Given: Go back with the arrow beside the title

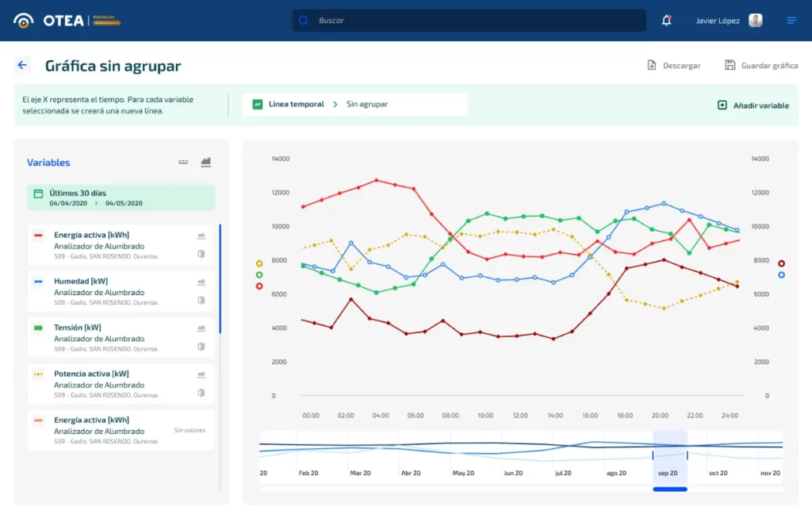Looking at the screenshot, I should click(x=22, y=65).
